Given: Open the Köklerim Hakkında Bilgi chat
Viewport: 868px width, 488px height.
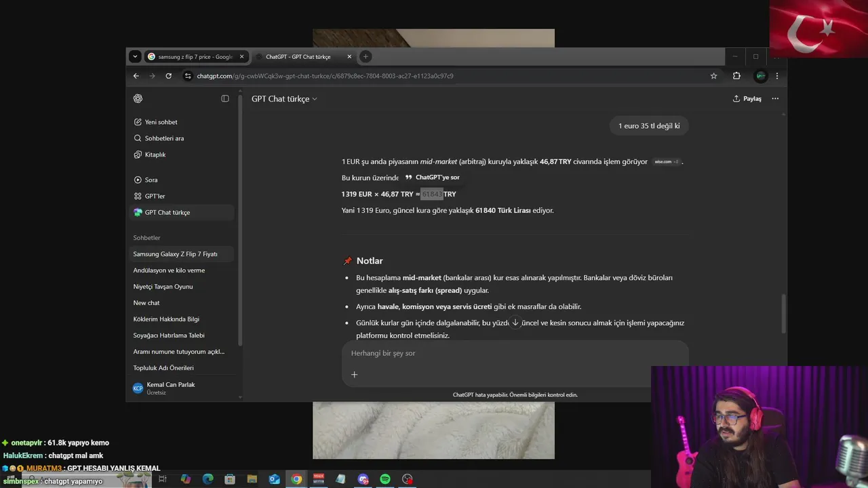Looking at the screenshot, I should click(x=182, y=319).
